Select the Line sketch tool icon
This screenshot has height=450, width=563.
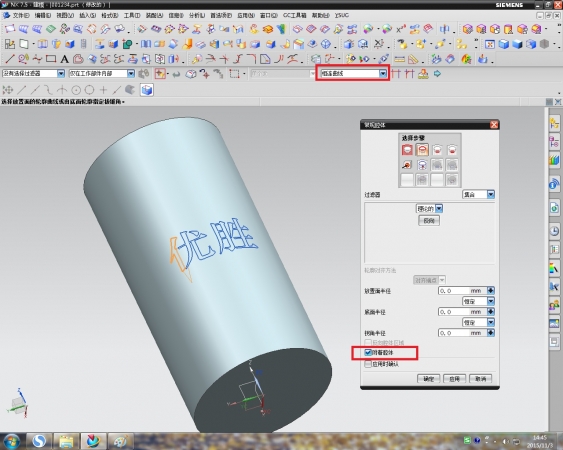tap(10, 59)
